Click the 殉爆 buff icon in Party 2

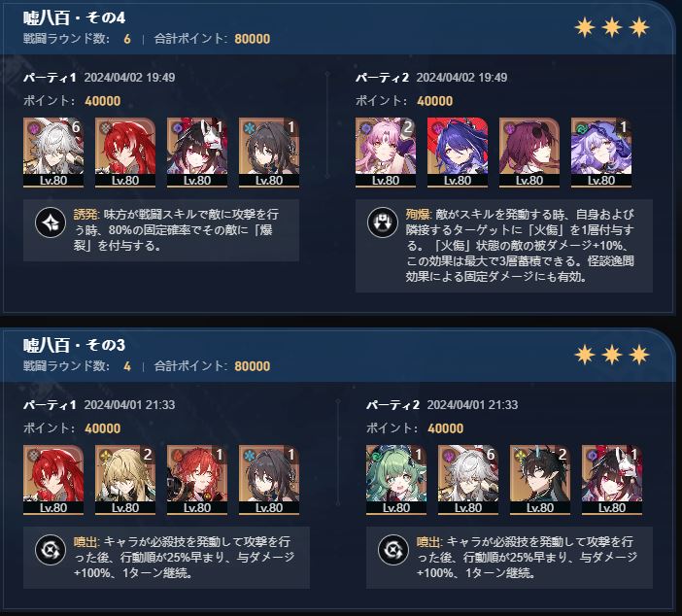pos(383,222)
